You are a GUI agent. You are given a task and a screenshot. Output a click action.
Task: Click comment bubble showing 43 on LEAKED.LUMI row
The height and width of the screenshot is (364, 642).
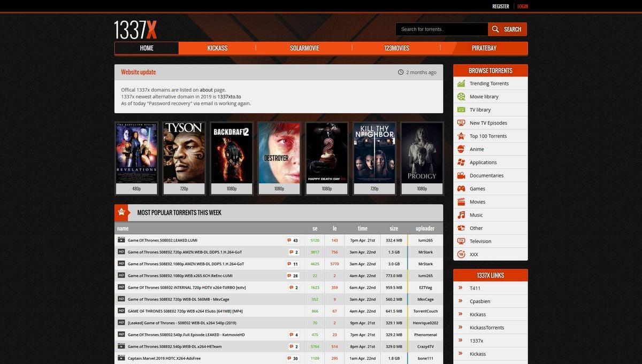point(293,241)
